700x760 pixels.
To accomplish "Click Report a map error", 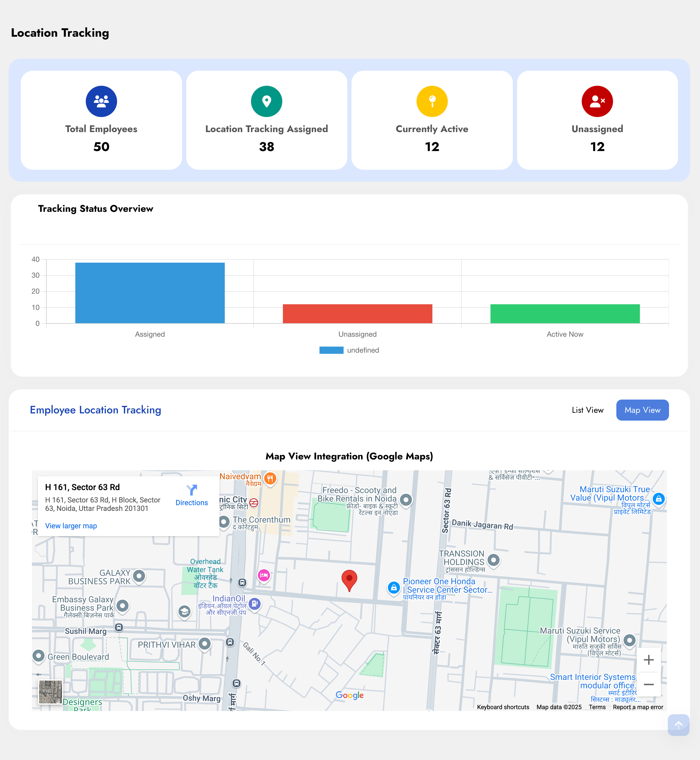I will click(x=638, y=707).
